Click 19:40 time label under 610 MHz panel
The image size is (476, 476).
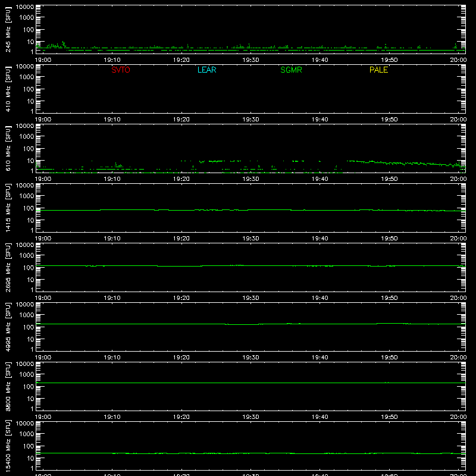click(x=320, y=179)
